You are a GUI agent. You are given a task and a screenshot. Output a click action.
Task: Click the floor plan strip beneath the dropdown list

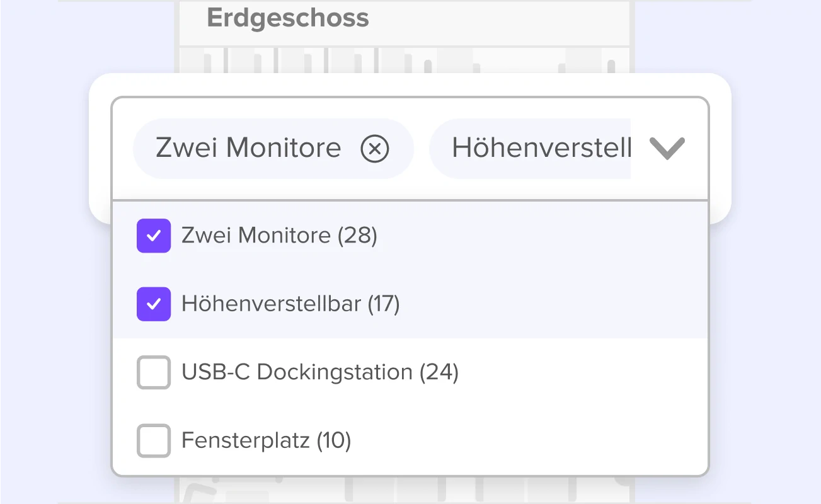(x=404, y=490)
